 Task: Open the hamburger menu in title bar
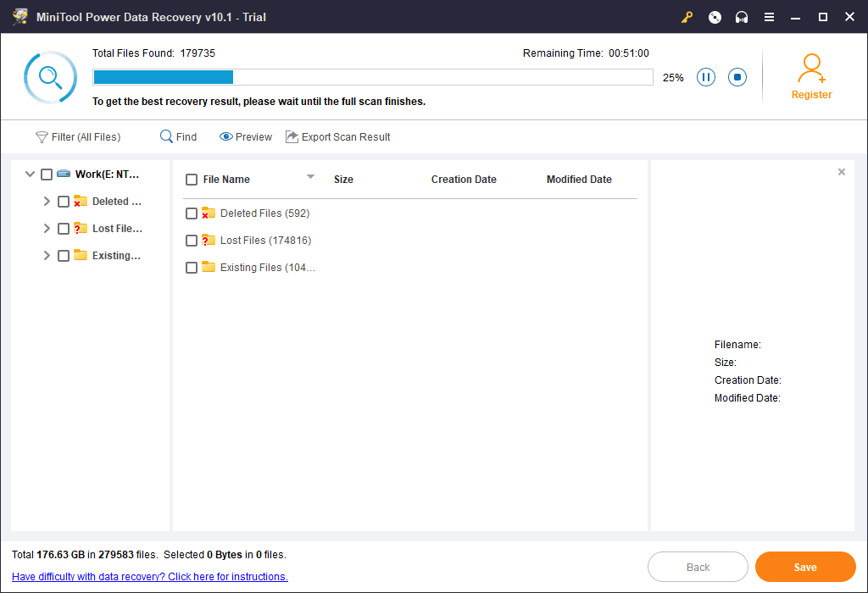pos(769,17)
